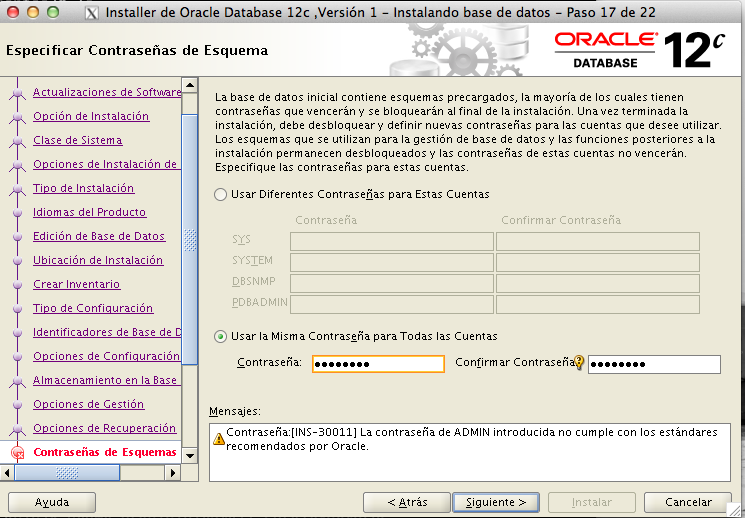Click the SYSTEM password field
This screenshot has height=518, width=745.
[x=392, y=262]
